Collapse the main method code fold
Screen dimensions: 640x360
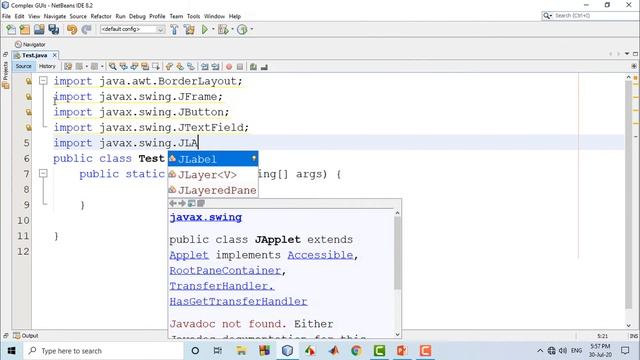tap(43, 173)
